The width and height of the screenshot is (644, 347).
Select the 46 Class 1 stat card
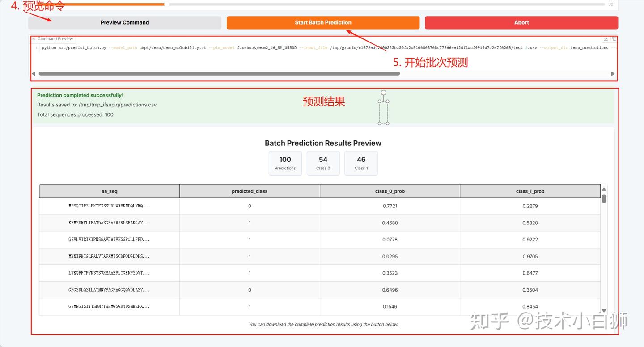point(361,163)
